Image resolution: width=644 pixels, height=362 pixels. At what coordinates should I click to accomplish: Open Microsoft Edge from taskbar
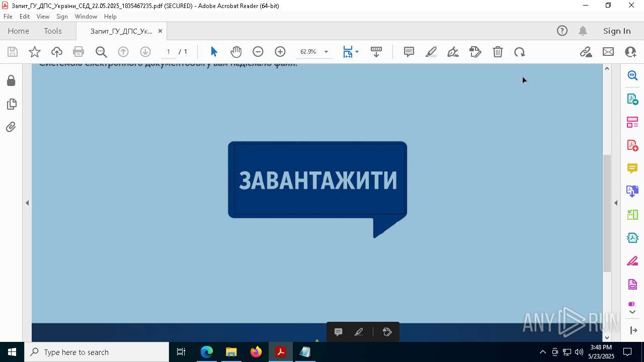(x=207, y=352)
